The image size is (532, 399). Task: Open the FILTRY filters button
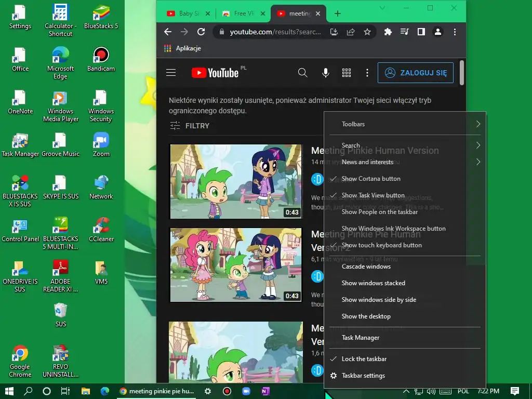[190, 126]
